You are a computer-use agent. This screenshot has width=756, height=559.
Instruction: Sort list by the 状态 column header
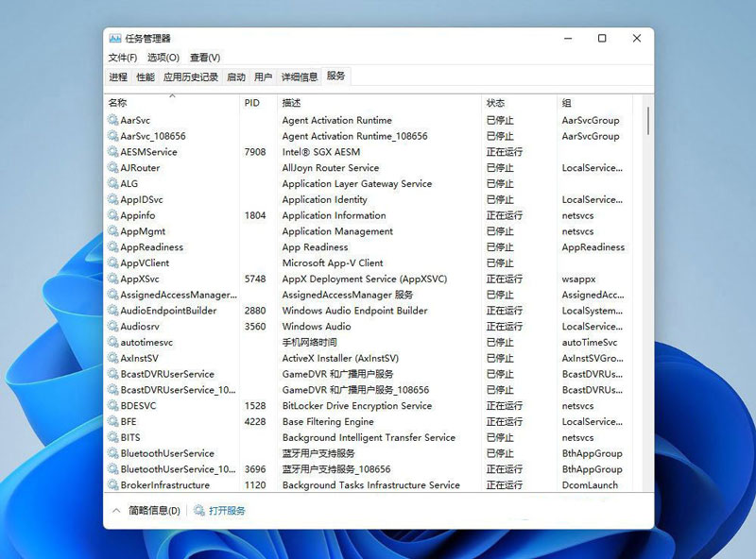(x=496, y=103)
